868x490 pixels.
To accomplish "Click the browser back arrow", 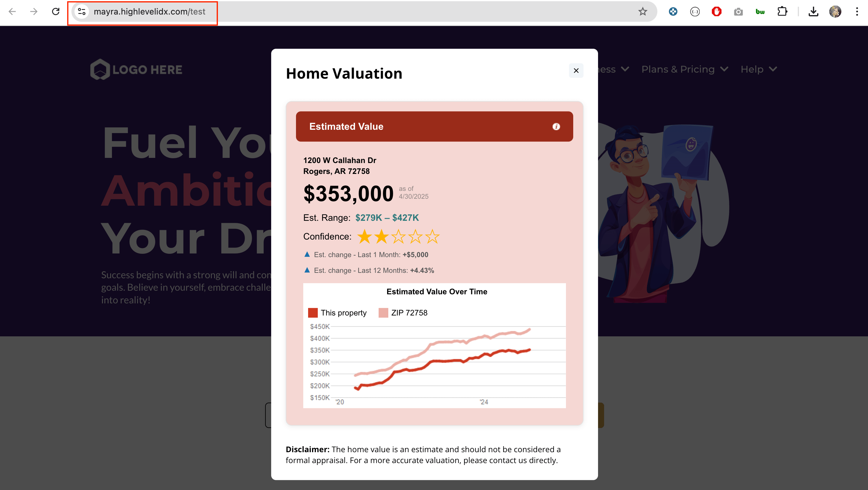I will 12,11.
